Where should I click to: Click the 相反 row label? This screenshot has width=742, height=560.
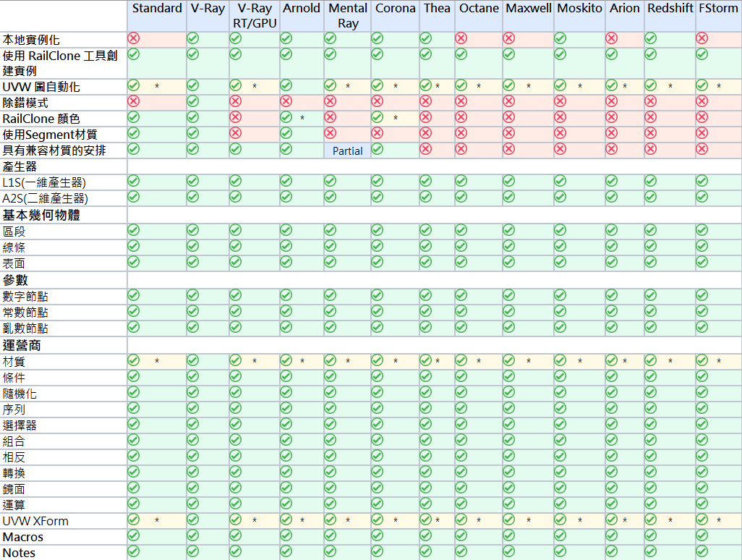point(14,457)
